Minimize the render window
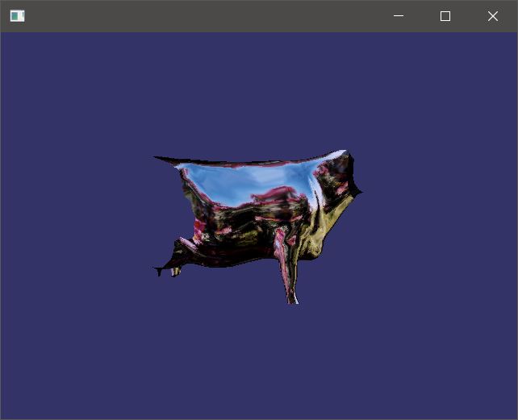Image resolution: width=518 pixels, height=420 pixels. (x=398, y=16)
